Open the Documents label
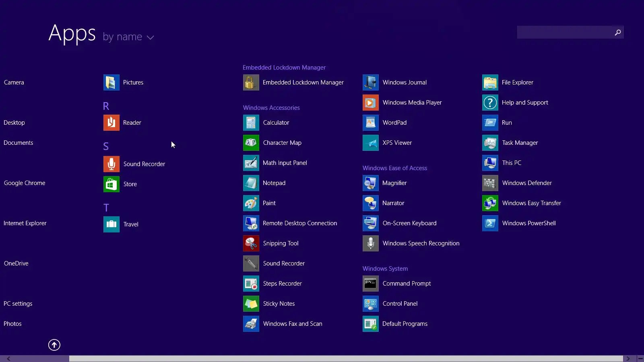The width and height of the screenshot is (644, 362). click(x=19, y=143)
